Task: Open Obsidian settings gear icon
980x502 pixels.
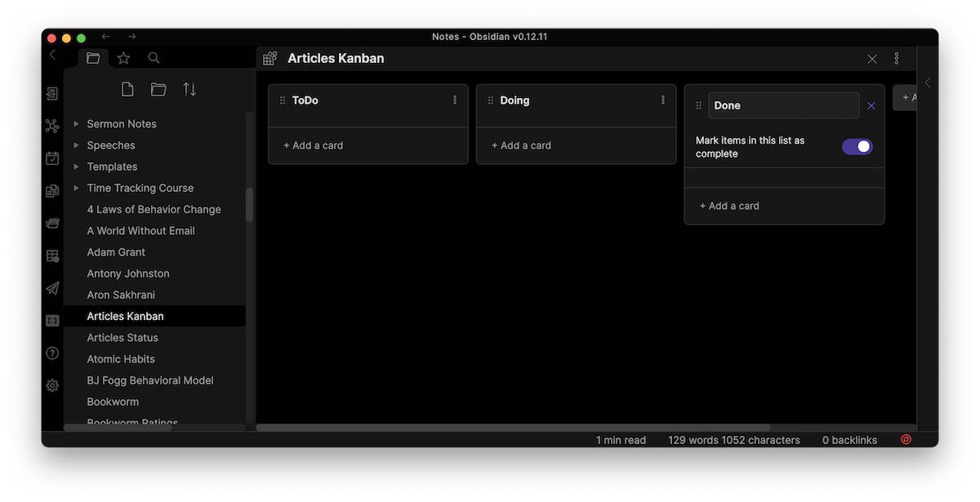Action: tap(52, 385)
